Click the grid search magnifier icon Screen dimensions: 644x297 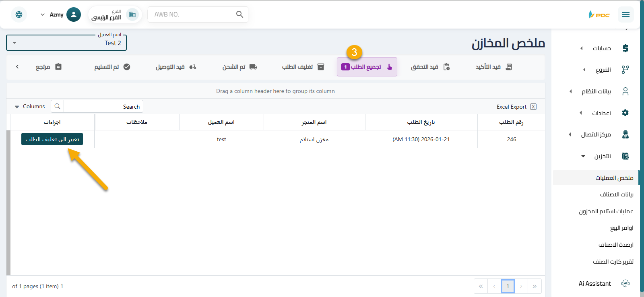[57, 106]
